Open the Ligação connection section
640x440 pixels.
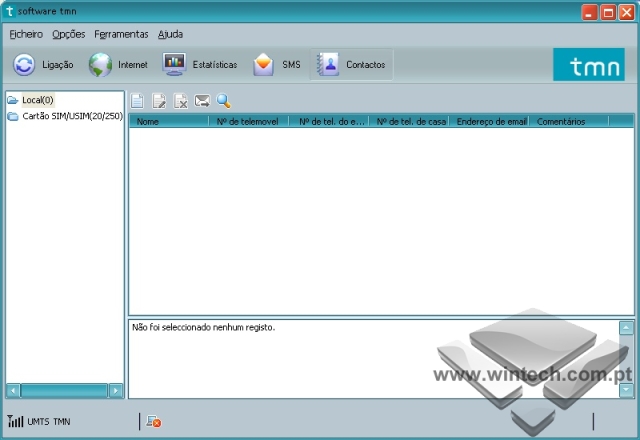[x=43, y=64]
